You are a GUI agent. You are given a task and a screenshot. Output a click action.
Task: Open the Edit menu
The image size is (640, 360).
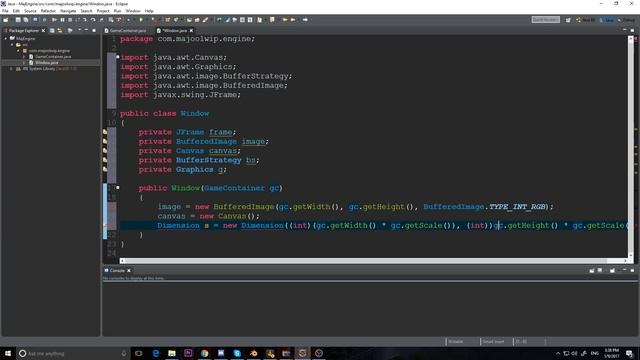pyautogui.click(x=16, y=11)
